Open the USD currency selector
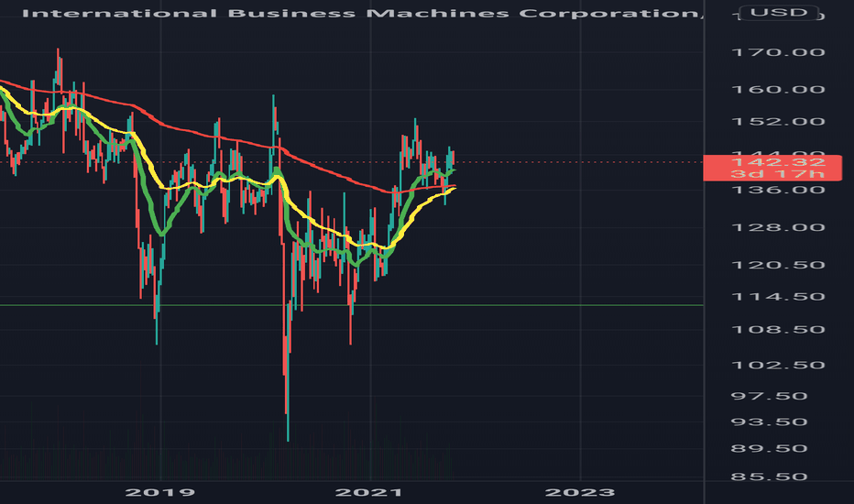854x504 pixels. point(779,12)
